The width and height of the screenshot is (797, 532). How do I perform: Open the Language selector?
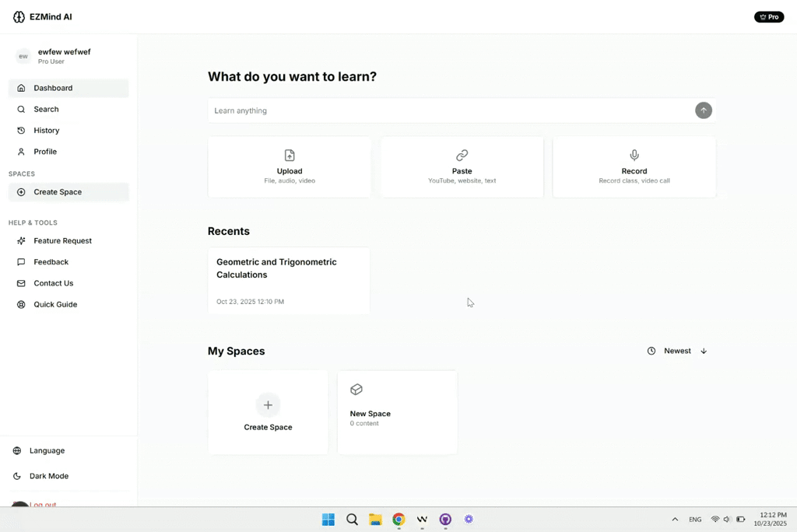tap(47, 451)
